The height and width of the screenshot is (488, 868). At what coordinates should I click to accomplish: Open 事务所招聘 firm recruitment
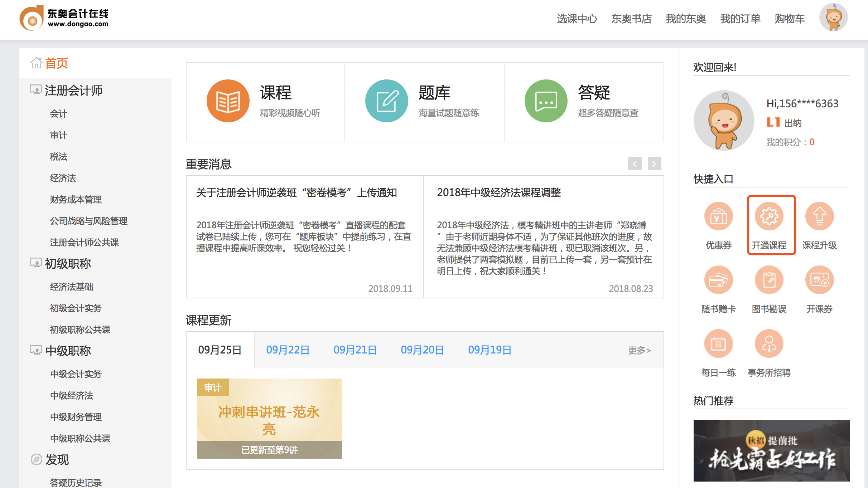[x=769, y=343]
